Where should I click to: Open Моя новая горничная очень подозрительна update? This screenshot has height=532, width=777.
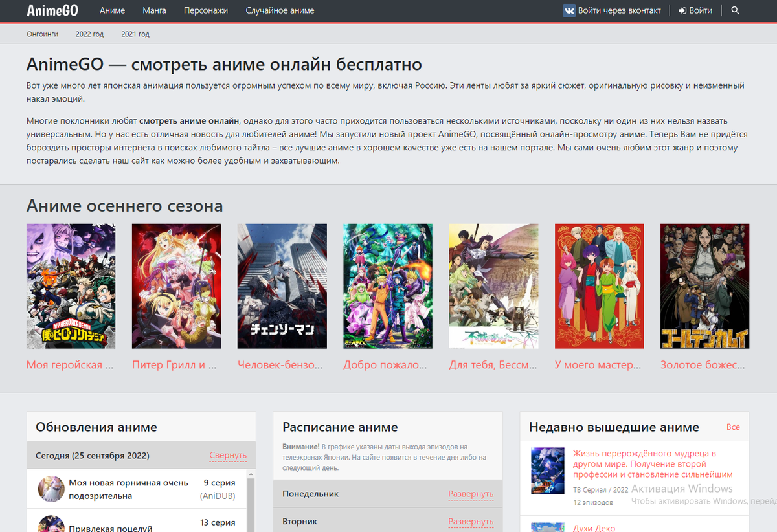[x=129, y=489]
